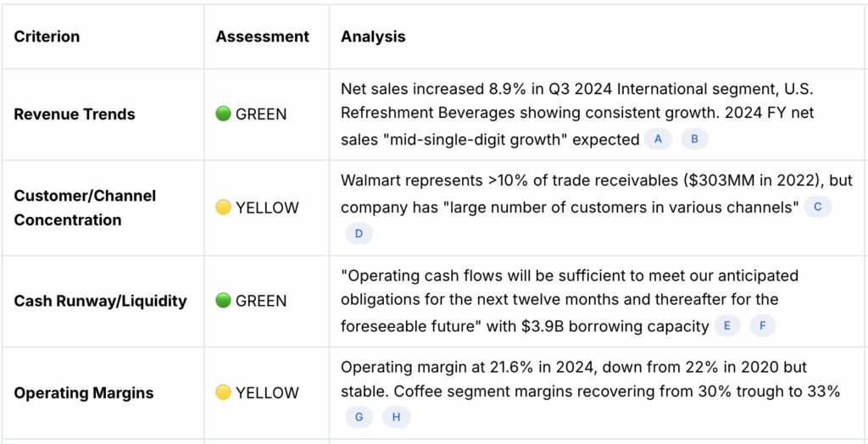Open citation badge D

pyautogui.click(x=359, y=234)
